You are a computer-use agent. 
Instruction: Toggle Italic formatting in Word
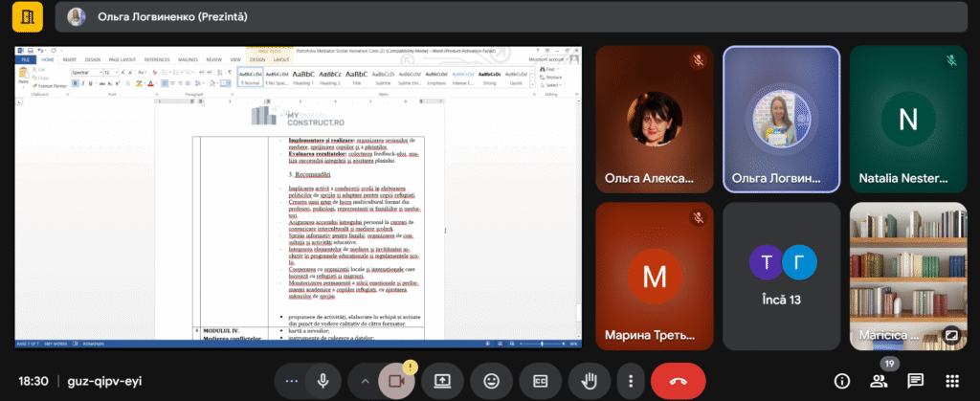[x=83, y=83]
